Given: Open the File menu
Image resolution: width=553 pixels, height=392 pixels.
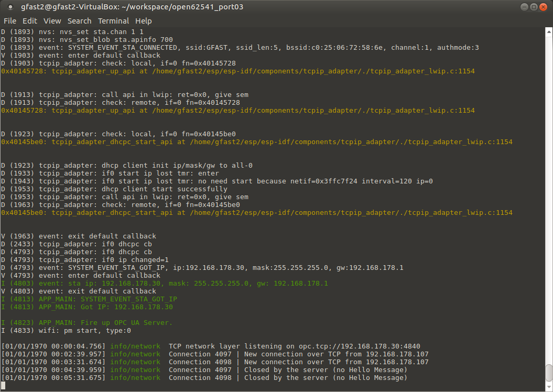Looking at the screenshot, I should click(x=9, y=21).
